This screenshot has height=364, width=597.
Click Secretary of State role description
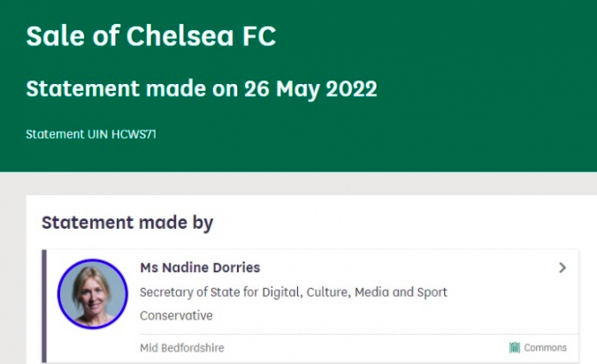(x=294, y=292)
